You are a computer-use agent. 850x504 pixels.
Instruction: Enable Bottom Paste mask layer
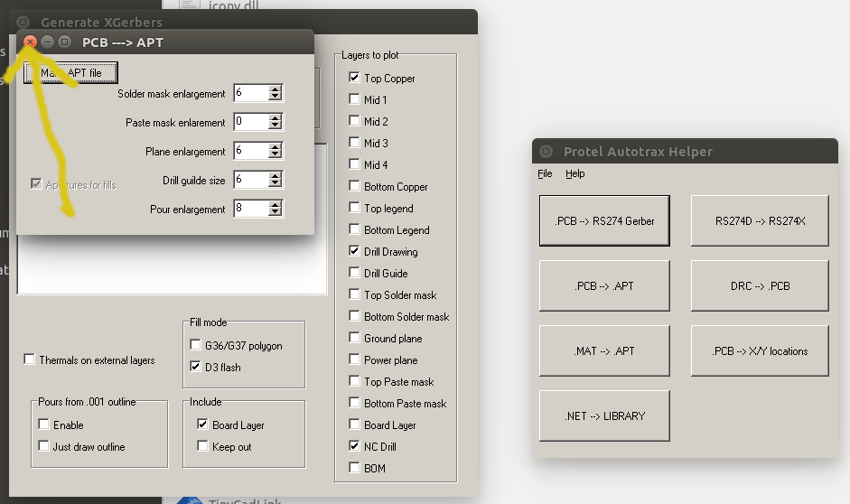354,403
